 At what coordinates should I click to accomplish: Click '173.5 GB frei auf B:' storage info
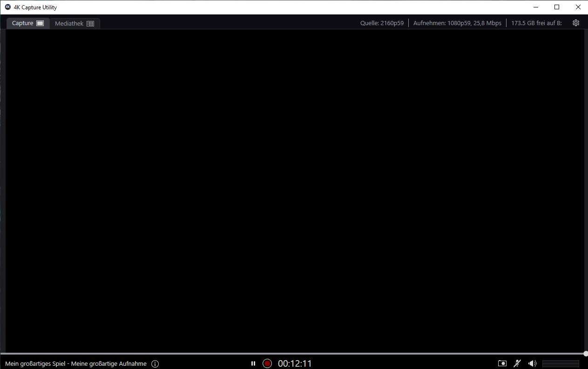coord(536,23)
